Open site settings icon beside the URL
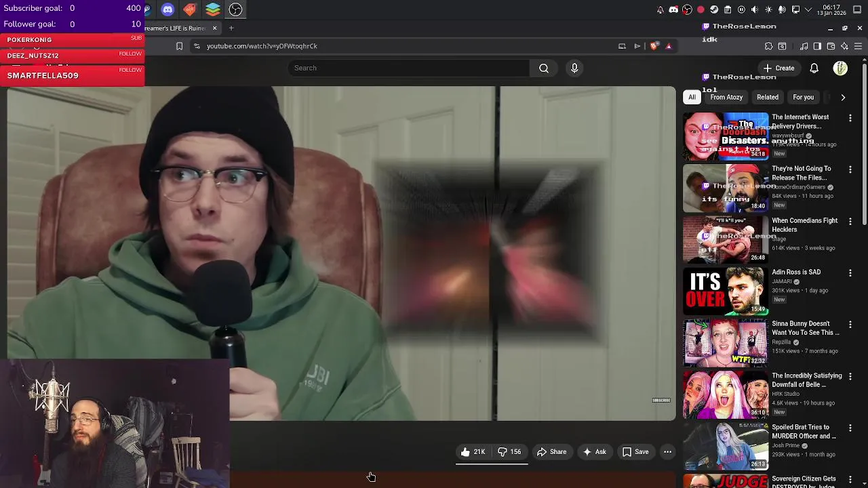 pos(197,46)
